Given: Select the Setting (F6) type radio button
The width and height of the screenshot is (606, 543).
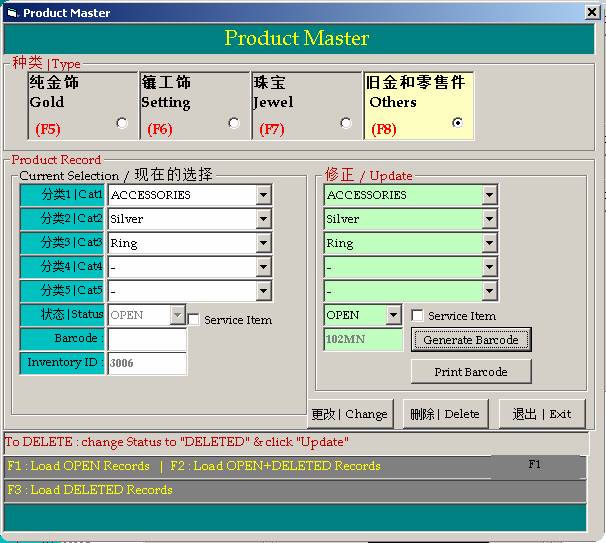Looking at the screenshot, I should click(x=234, y=123).
